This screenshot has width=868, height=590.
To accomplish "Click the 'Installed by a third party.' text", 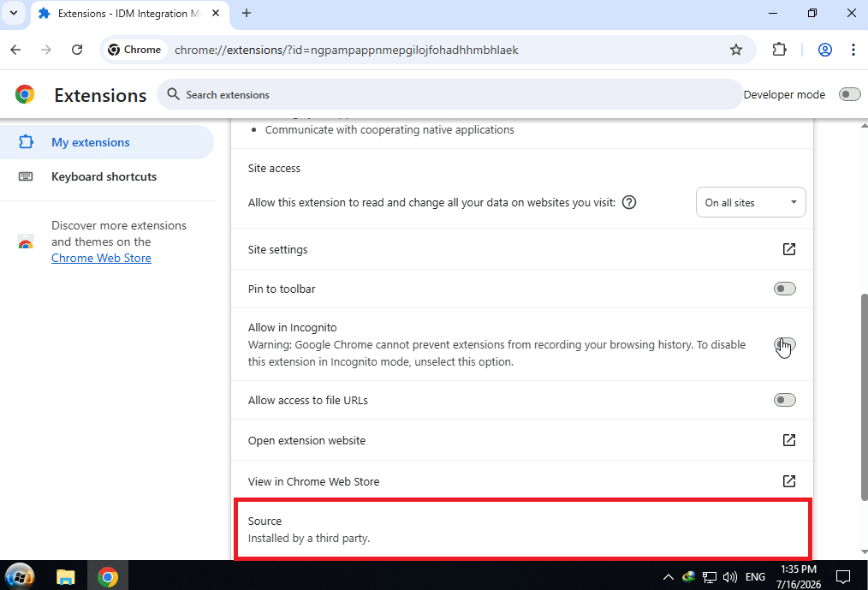I will tap(308, 539).
